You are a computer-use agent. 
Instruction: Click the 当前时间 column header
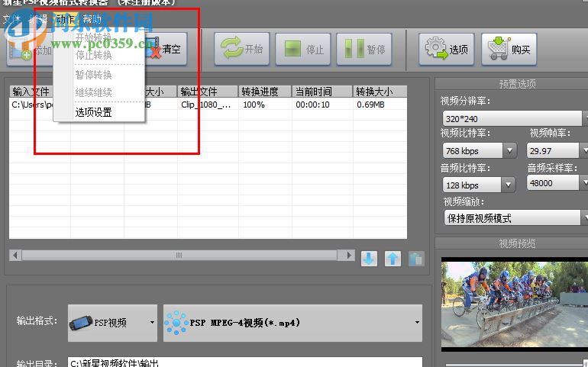coord(322,92)
